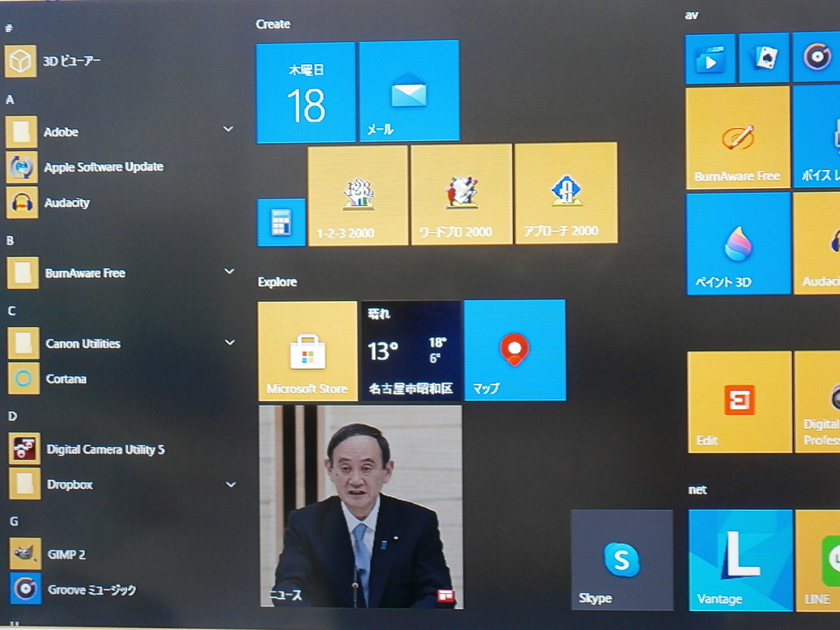840x630 pixels.
Task: Select the Adobe folder in the app list
Action: tap(120, 132)
